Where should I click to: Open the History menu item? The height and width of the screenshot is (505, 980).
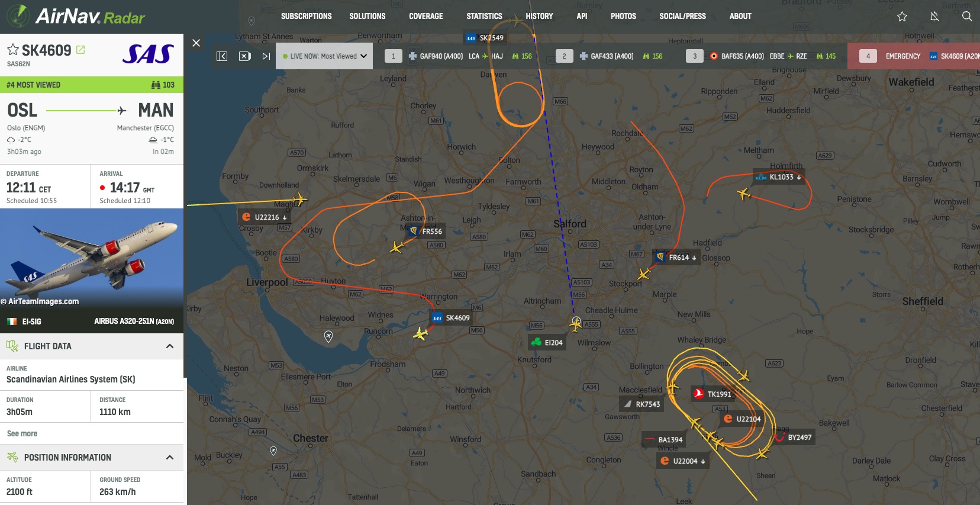pos(539,16)
